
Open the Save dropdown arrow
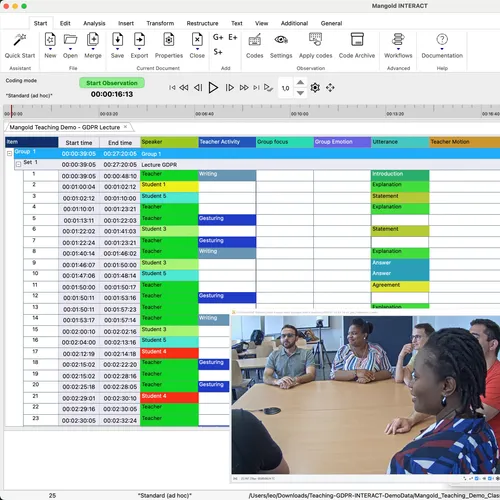click(117, 49)
